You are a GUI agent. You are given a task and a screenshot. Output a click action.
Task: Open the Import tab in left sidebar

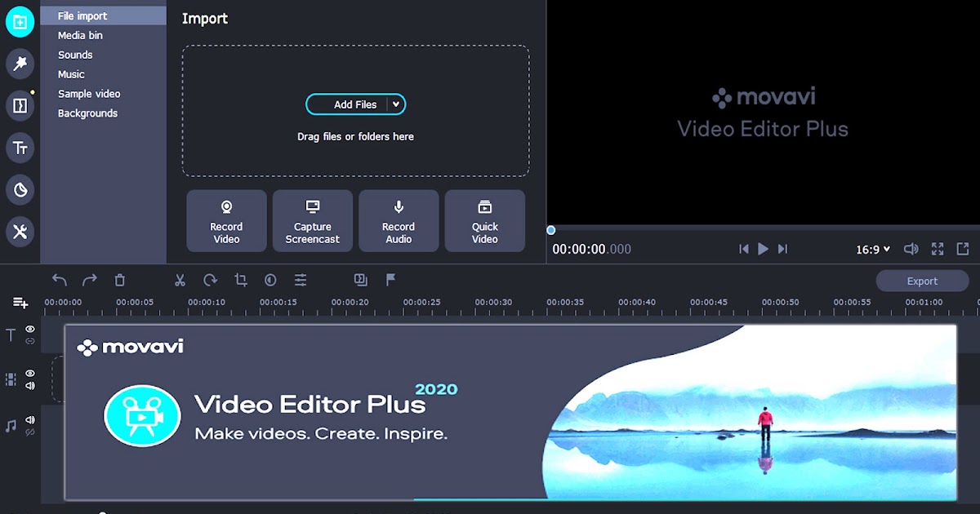click(x=20, y=21)
